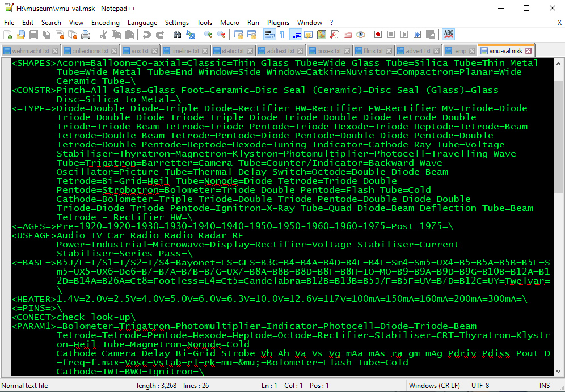Toggle synchronized horizontal scrolling

tap(251, 35)
